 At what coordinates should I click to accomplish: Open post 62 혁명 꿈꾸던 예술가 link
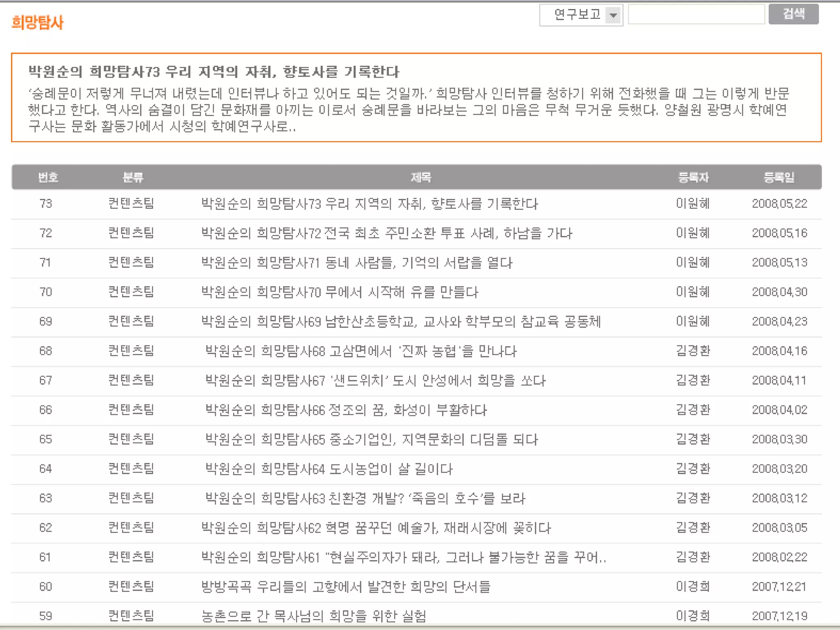coord(376,528)
